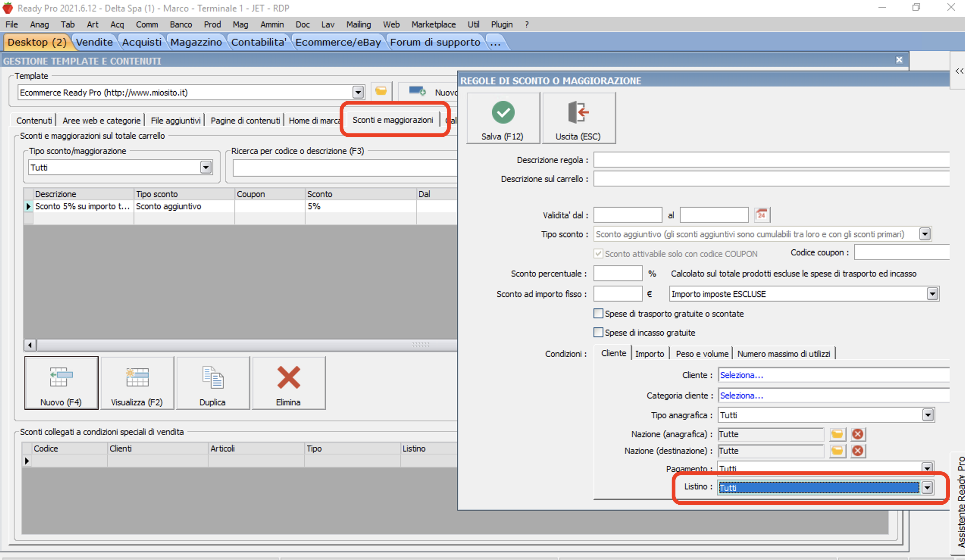
Task: Click the Codice coupon field
Action: coord(902,253)
